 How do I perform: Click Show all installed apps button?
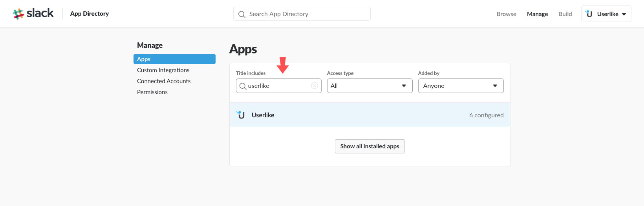pos(370,146)
